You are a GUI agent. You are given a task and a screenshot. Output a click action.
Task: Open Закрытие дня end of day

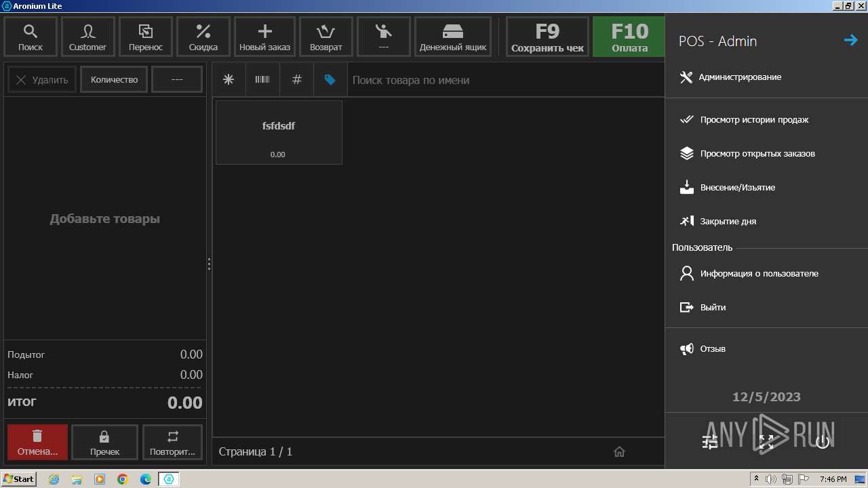pyautogui.click(x=766, y=222)
